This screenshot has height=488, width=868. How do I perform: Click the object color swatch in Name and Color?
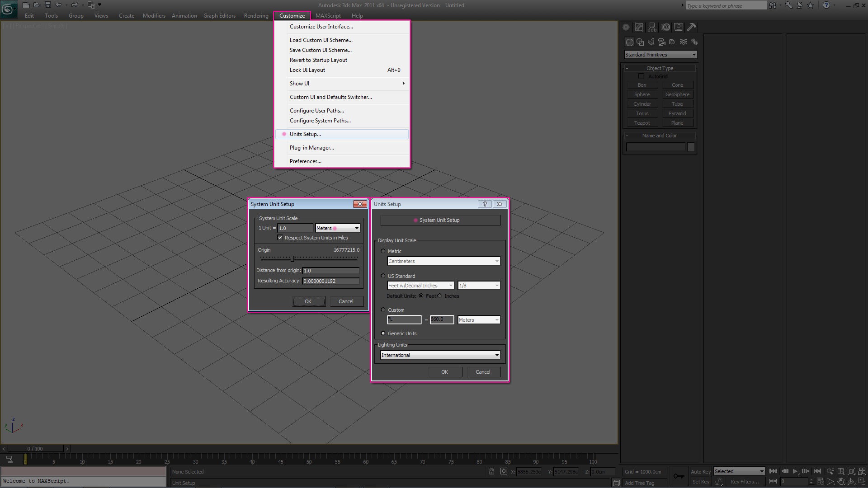pyautogui.click(x=691, y=147)
